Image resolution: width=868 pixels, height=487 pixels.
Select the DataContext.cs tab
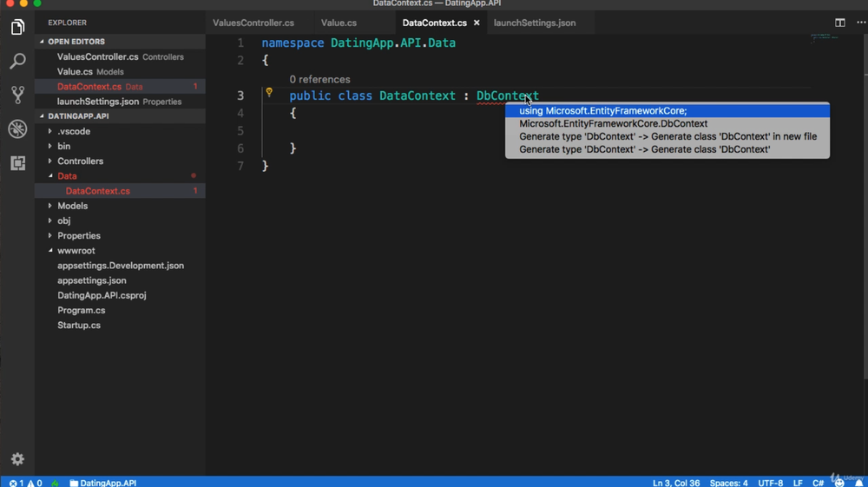[x=435, y=23]
